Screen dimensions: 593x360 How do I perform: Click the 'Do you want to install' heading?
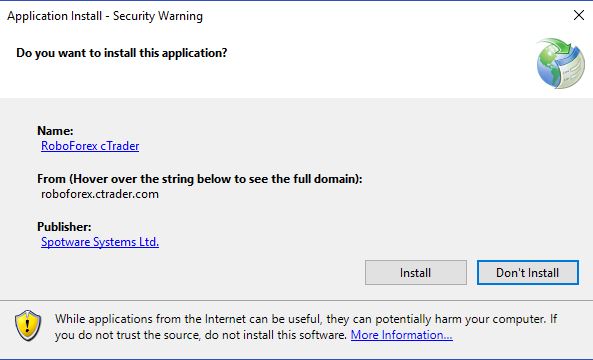122,53
